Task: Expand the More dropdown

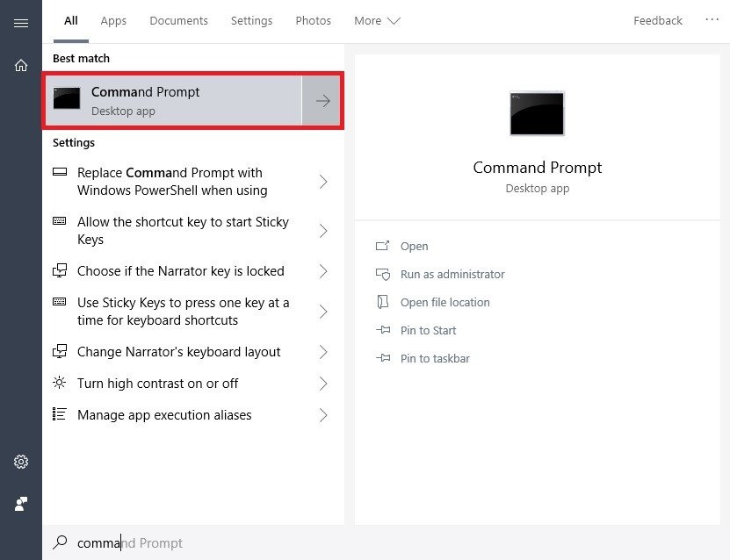Action: pos(377,20)
